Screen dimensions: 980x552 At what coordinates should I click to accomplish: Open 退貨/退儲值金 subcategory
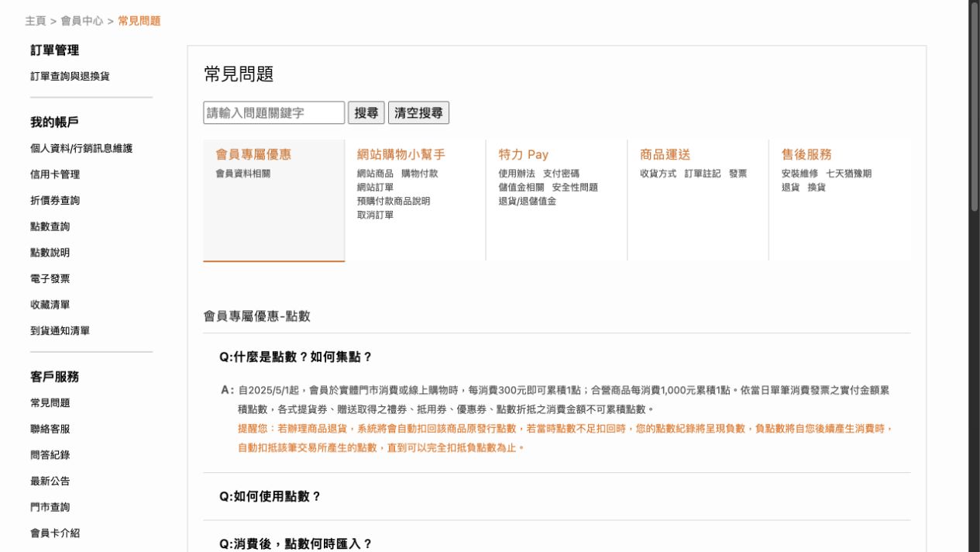(528, 201)
